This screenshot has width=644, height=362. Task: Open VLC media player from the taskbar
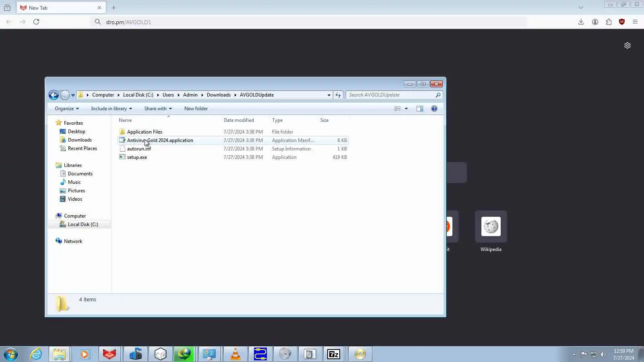235,354
